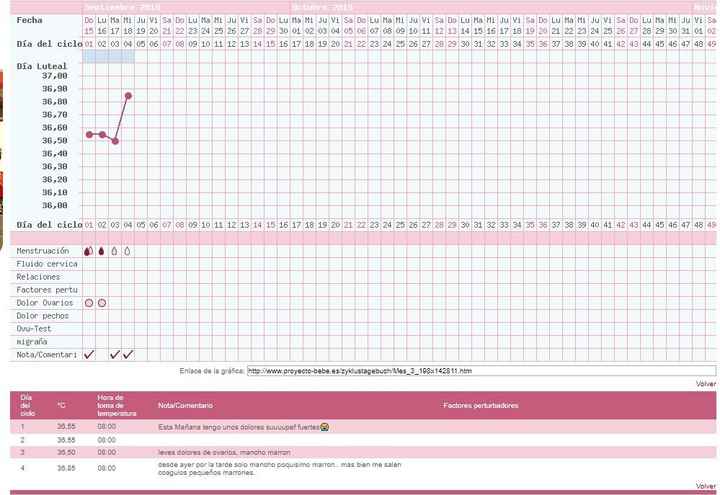Click the Fluido cervica row label
The width and height of the screenshot is (720, 495).
pyautogui.click(x=47, y=264)
